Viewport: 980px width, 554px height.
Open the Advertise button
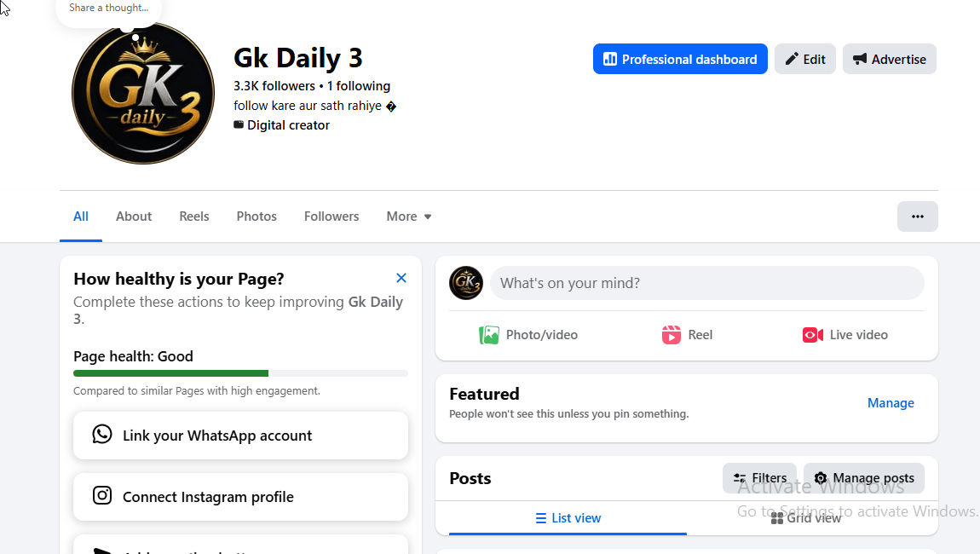click(890, 59)
